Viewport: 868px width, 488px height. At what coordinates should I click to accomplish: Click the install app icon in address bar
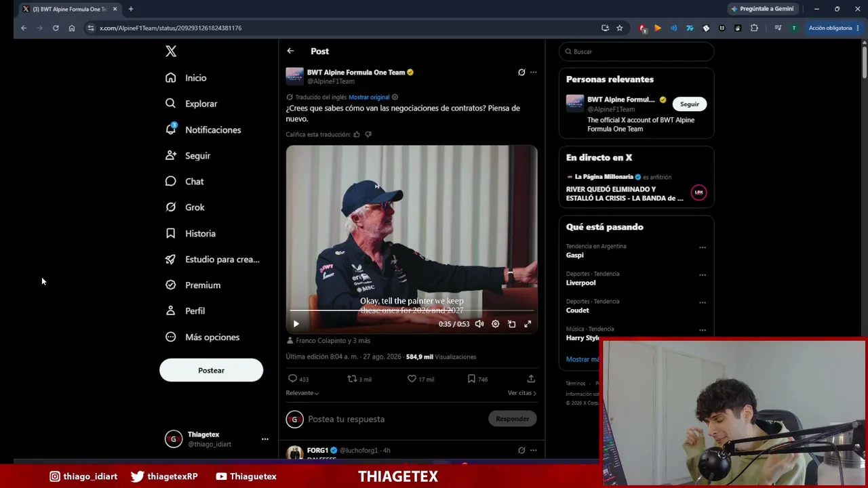pos(605,28)
